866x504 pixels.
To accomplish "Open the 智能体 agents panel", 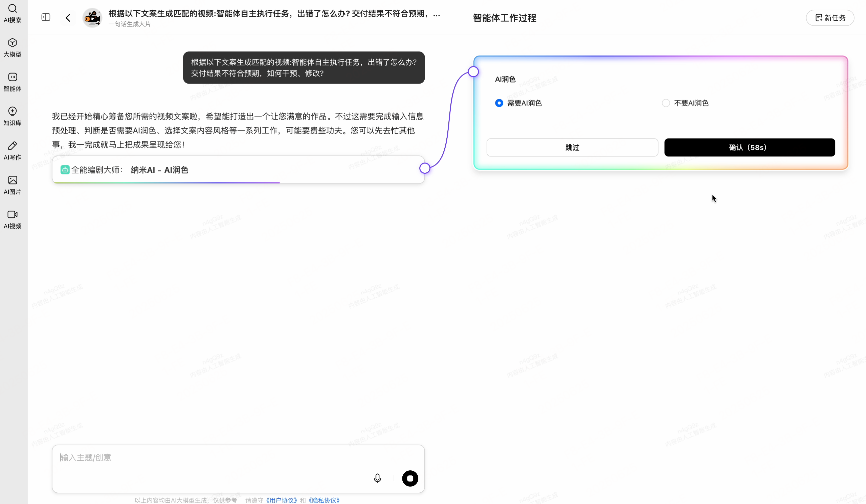I will pos(13,82).
